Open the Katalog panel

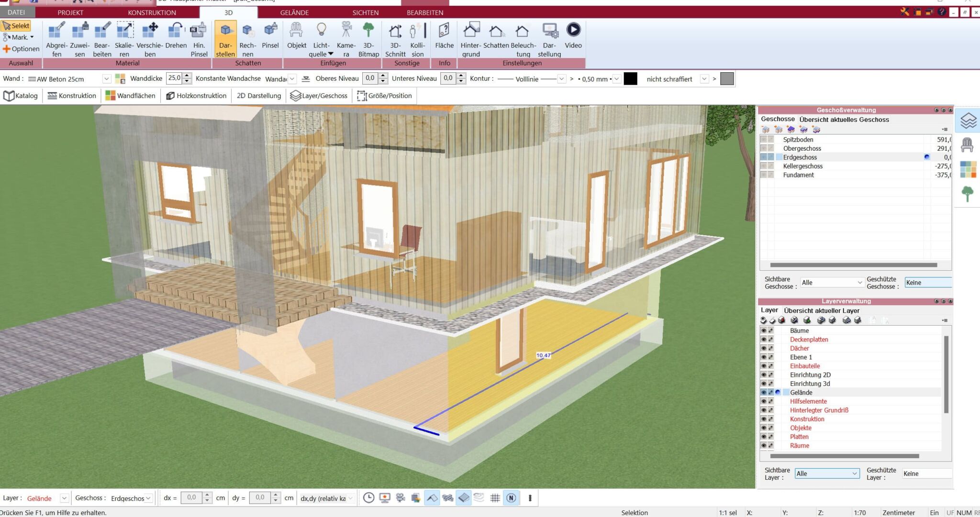click(x=21, y=96)
